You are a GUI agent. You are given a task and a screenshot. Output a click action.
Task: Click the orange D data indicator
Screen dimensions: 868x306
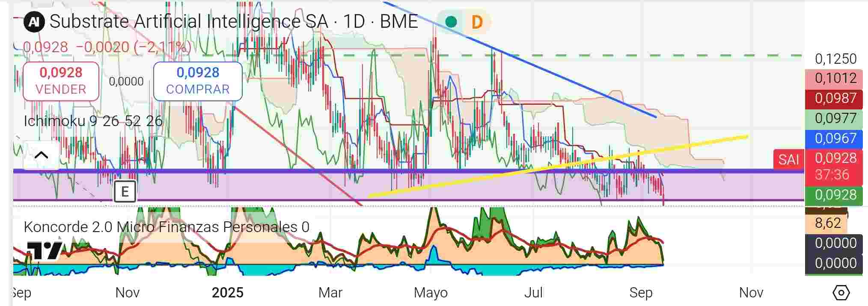click(477, 22)
